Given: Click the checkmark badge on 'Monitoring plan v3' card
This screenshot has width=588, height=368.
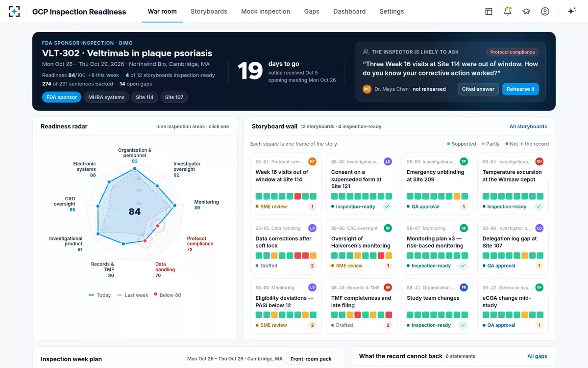Looking at the screenshot, I should [x=464, y=266].
